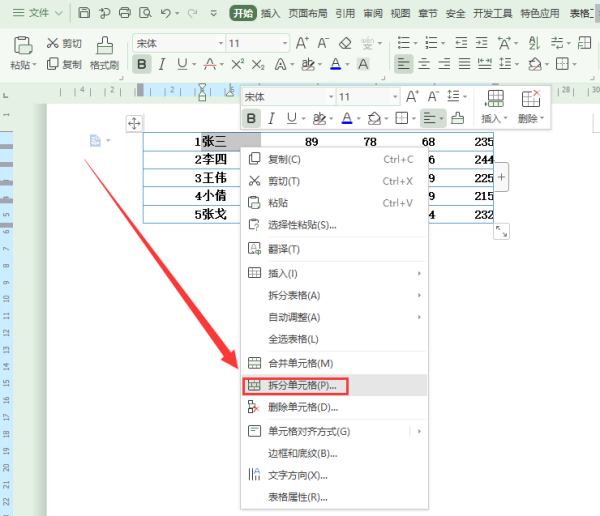Toggle Underline in the main ribbon
Screen dimensions: 600x516
click(x=182, y=64)
